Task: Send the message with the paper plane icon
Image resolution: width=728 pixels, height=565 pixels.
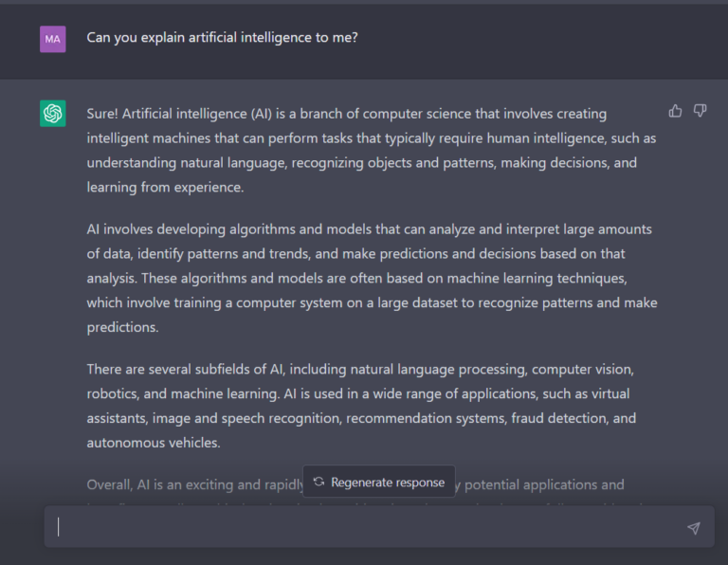Action: (x=694, y=528)
